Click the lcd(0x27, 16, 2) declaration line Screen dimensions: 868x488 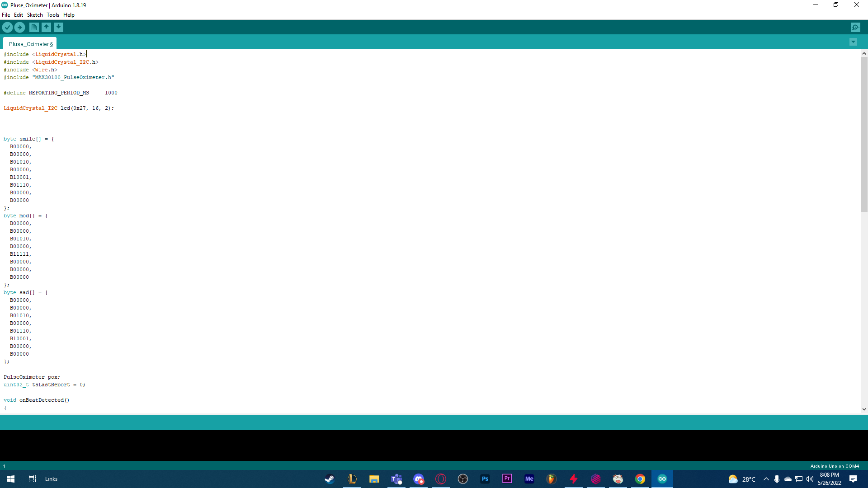click(59, 108)
